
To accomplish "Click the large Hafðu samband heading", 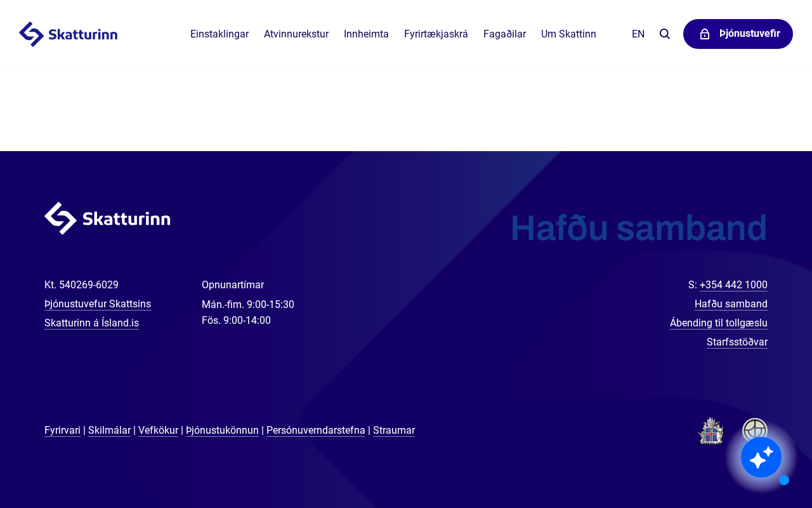I will 639,228.
